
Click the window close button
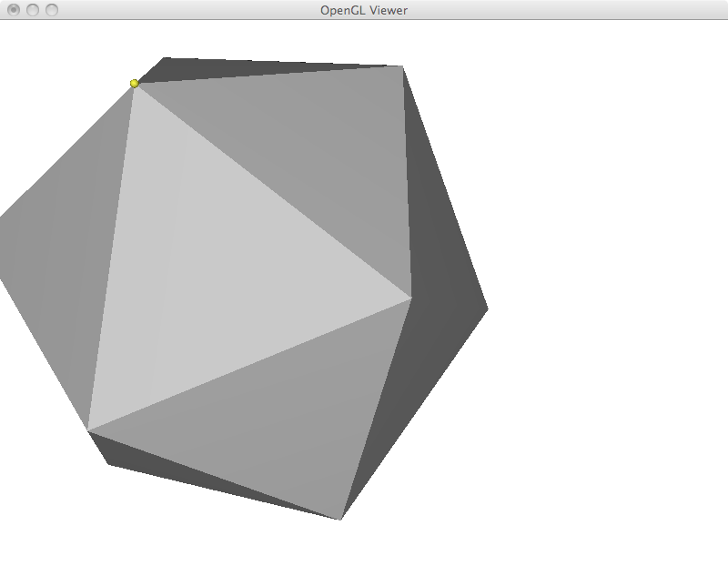pyautogui.click(x=14, y=10)
